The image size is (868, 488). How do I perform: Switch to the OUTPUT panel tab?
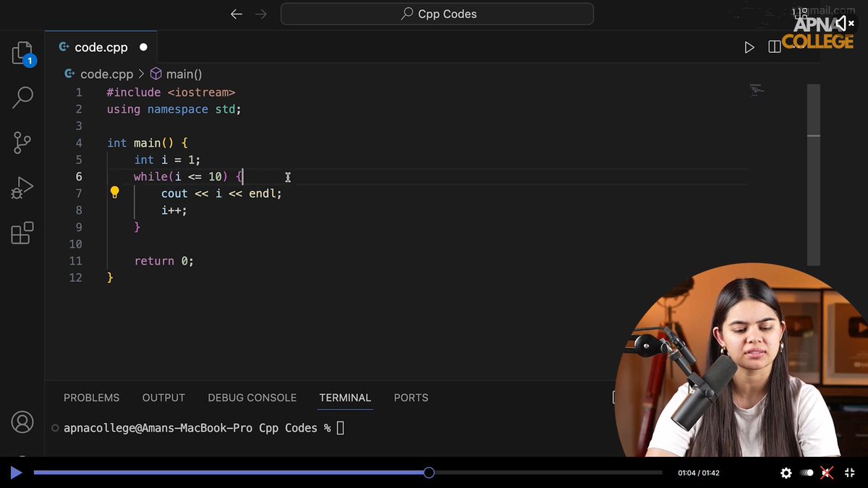163,398
